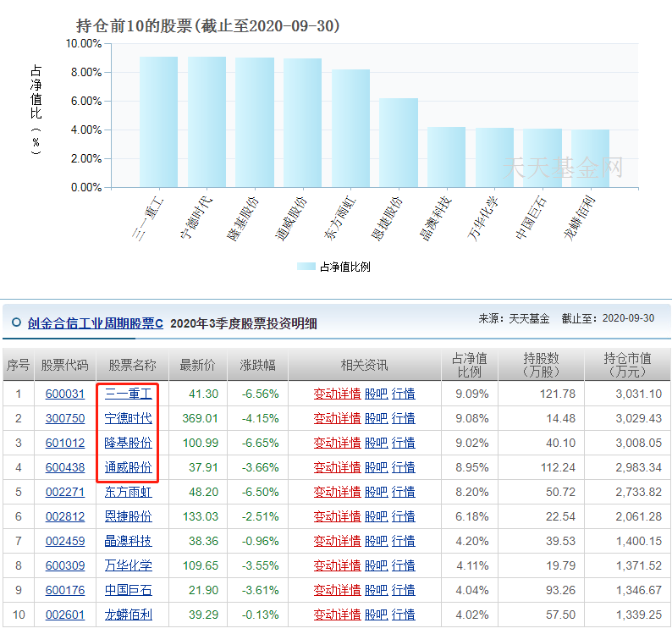The image size is (672, 634).
Task: Open 行情 for 东方雨虹 row
Action: tap(404, 492)
